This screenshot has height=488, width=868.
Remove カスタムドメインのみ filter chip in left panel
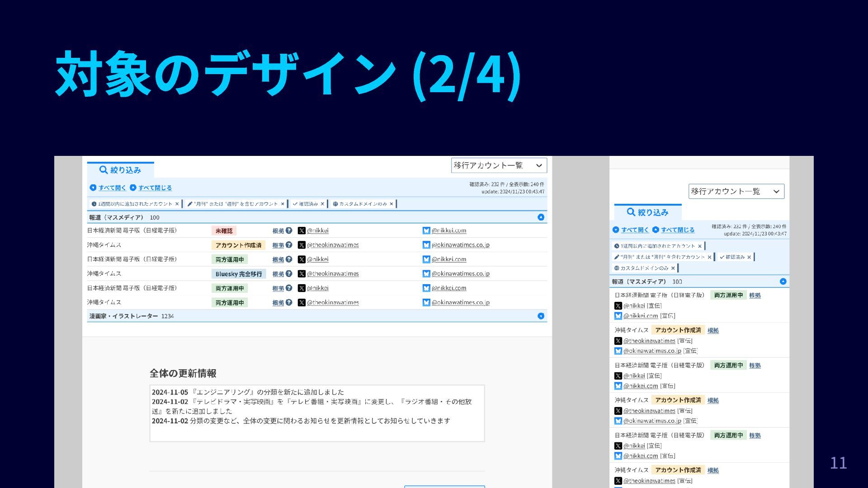[x=392, y=204]
